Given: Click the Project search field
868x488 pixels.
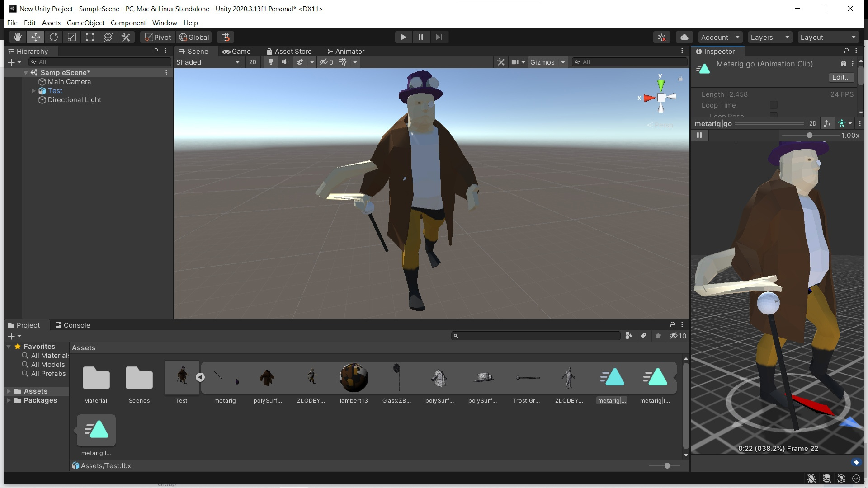Looking at the screenshot, I should click(x=536, y=336).
